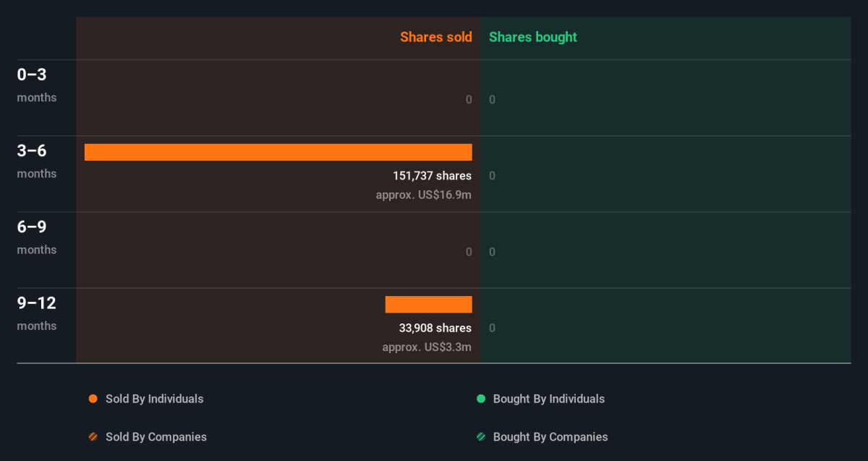868x461 pixels.
Task: Select the 6–9 months row label
Action: click(36, 236)
